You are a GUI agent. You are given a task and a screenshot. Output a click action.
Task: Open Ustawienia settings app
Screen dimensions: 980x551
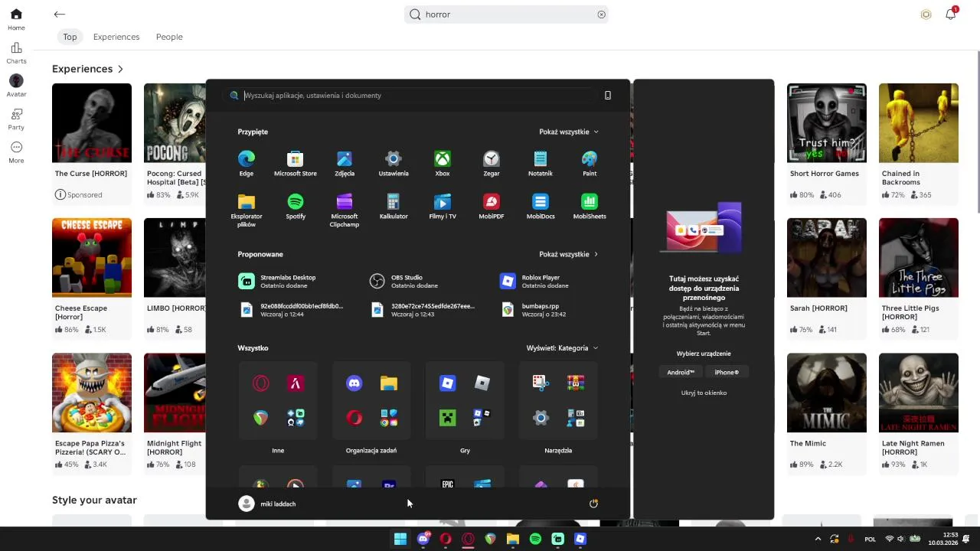click(393, 163)
